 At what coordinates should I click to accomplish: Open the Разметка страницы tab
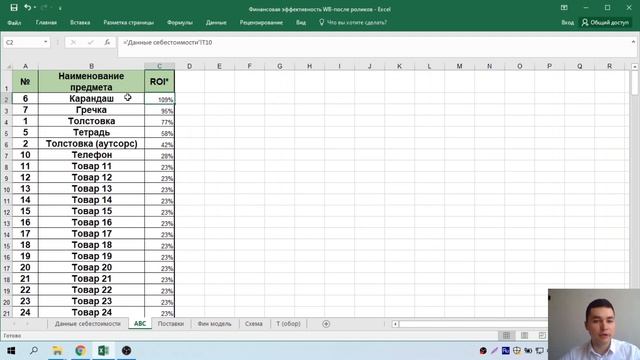pos(129,23)
